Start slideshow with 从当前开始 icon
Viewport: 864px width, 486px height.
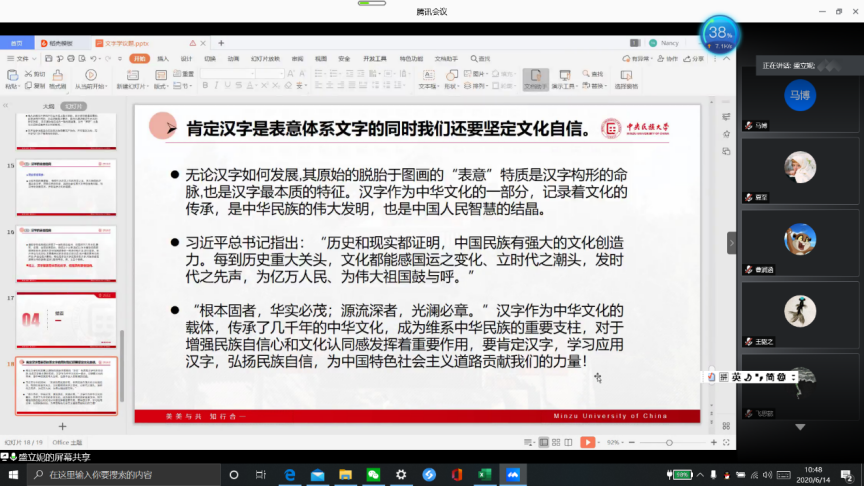(x=91, y=76)
